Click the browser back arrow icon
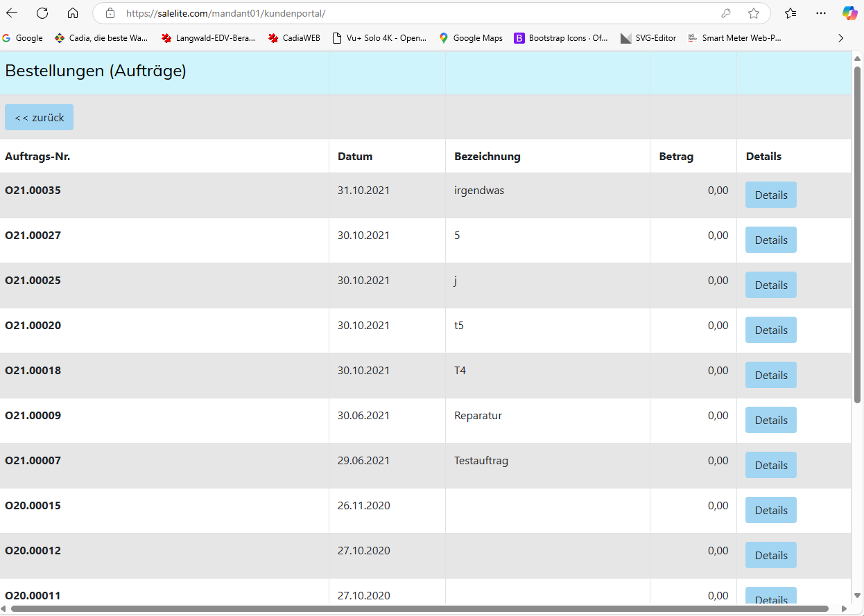 [x=12, y=13]
